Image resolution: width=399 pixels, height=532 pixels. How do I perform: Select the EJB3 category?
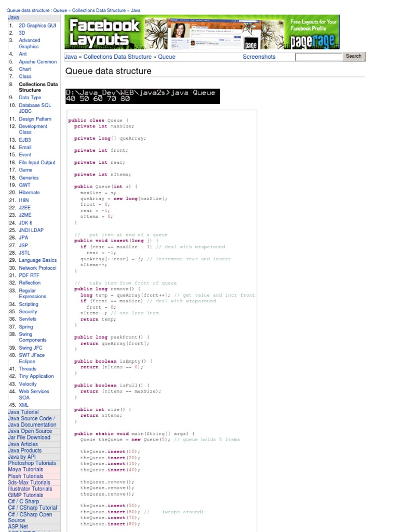25,140
